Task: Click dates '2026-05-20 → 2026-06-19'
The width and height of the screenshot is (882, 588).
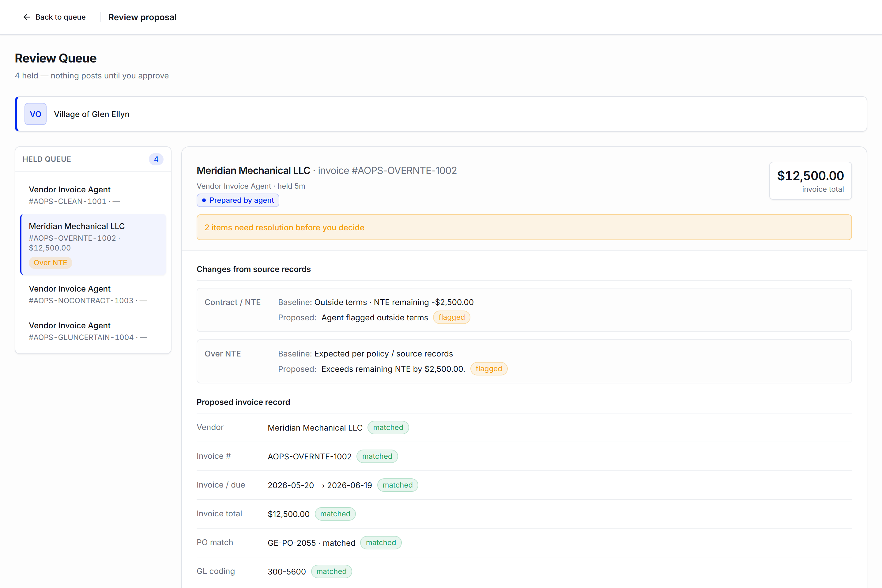Action: 320,485
